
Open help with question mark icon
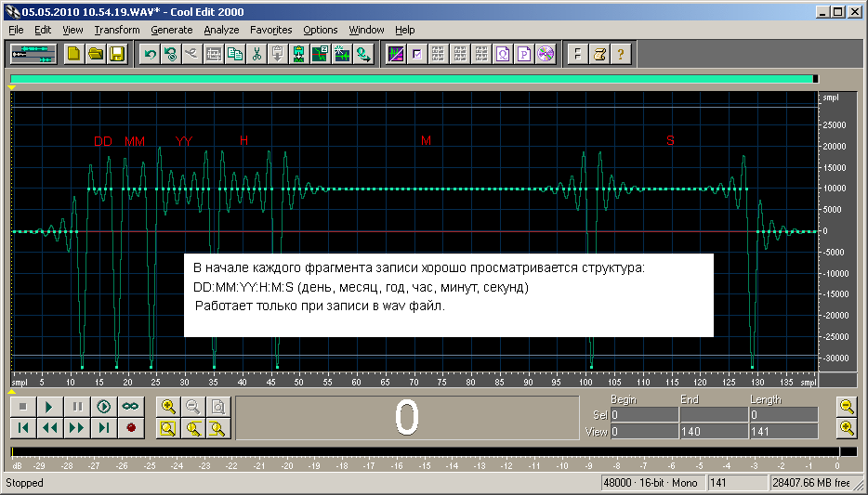point(621,54)
